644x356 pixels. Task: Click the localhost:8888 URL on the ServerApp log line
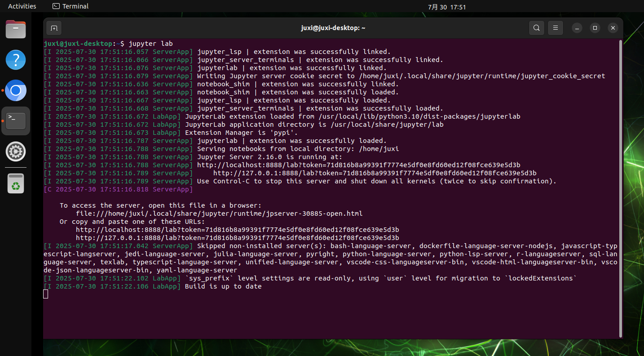(359, 165)
